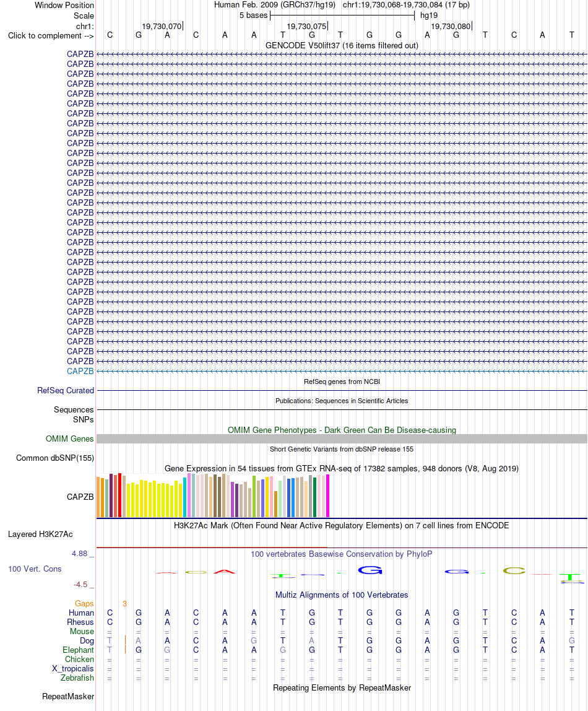Viewport: 588px width, 711px height.
Task: Click the CAPZB label beside GTEx bars
Action: [x=80, y=497]
